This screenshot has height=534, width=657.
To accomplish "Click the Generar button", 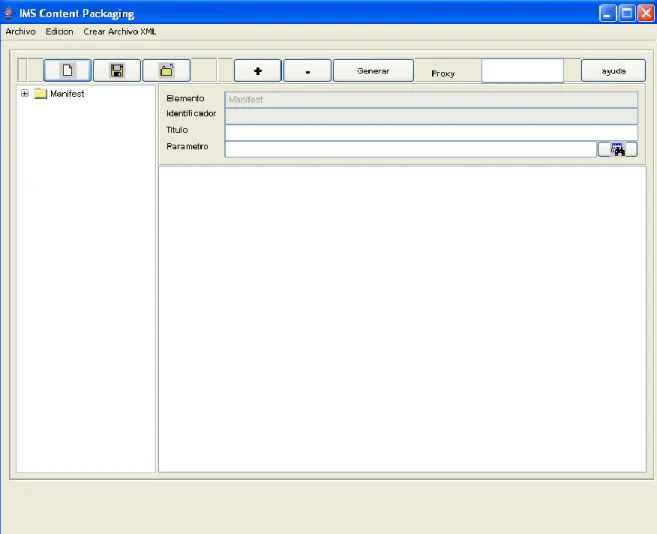I will [x=373, y=71].
